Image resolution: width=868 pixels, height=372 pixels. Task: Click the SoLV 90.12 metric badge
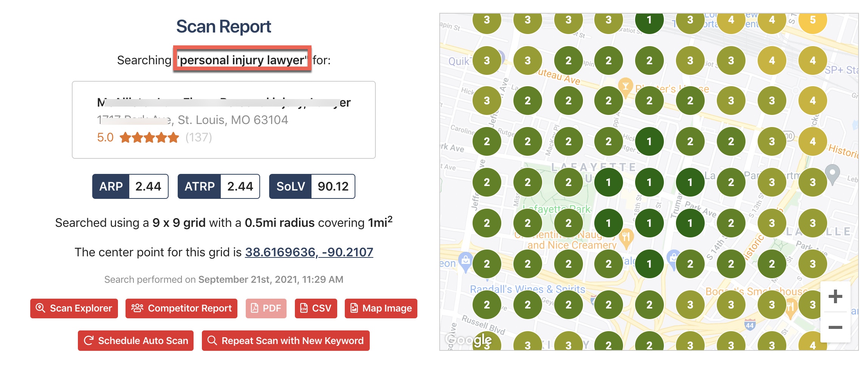[x=312, y=186]
